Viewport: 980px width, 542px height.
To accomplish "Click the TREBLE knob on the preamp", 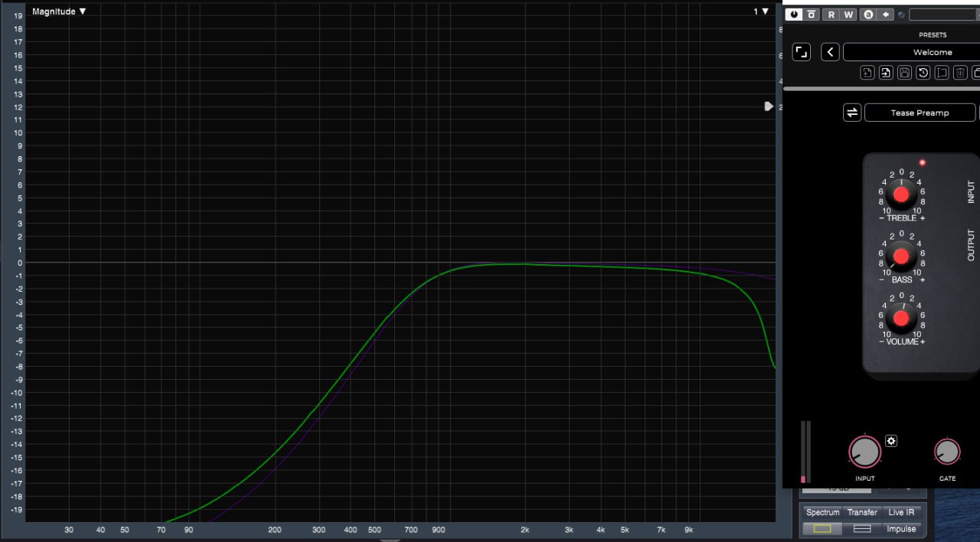I will (901, 194).
